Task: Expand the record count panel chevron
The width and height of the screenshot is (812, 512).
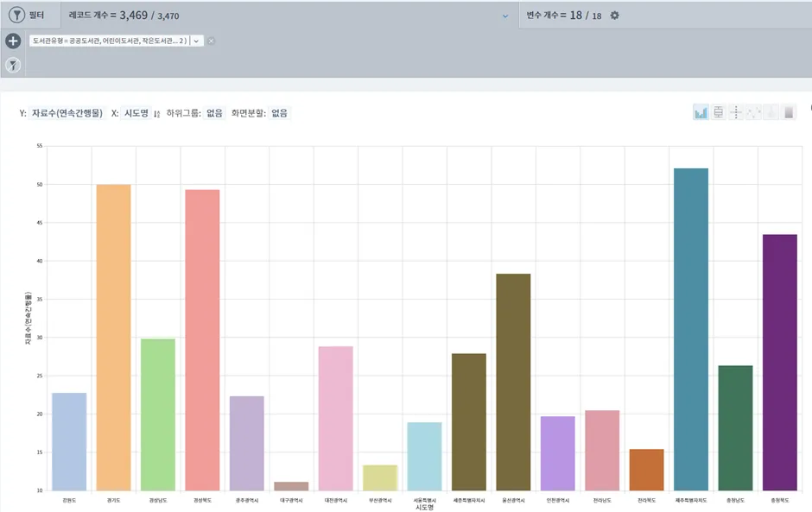Action: point(505,16)
